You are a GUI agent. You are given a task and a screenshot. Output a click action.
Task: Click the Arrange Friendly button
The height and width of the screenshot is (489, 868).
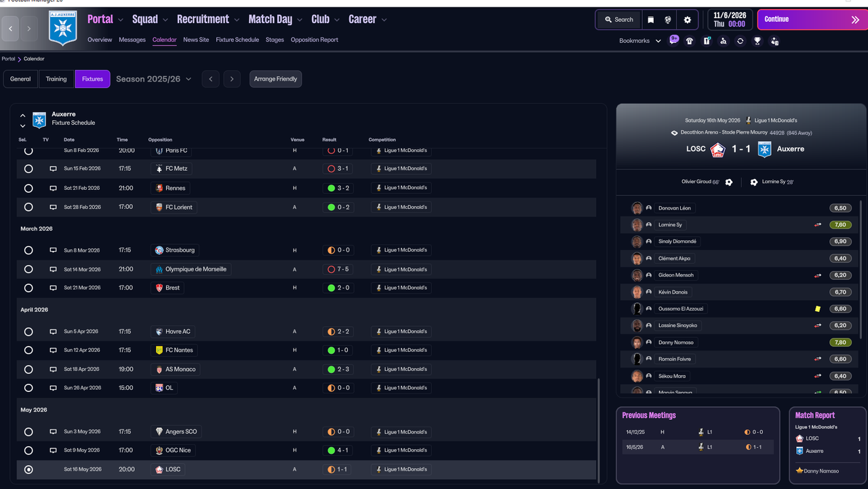pos(275,79)
